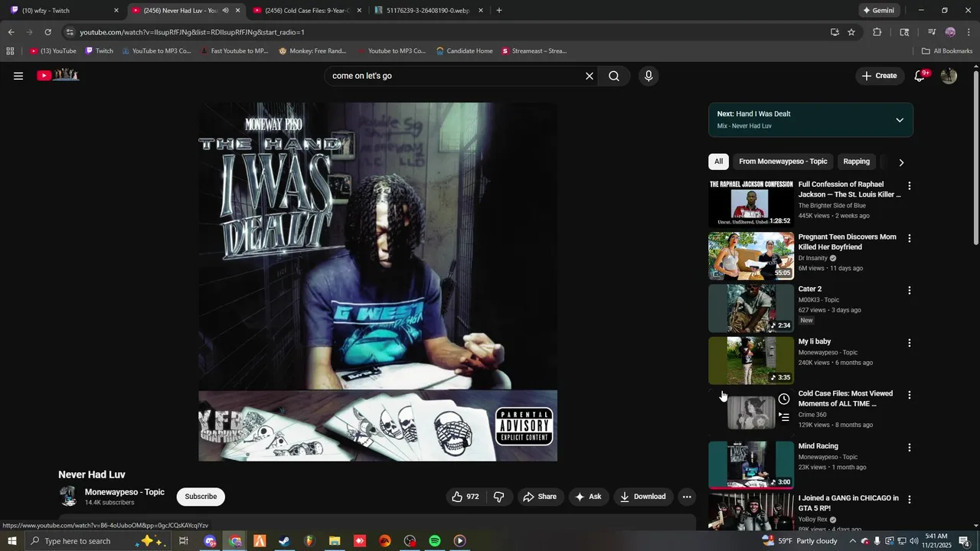Switch to the wfzy - Twitch tab

click(x=64, y=11)
